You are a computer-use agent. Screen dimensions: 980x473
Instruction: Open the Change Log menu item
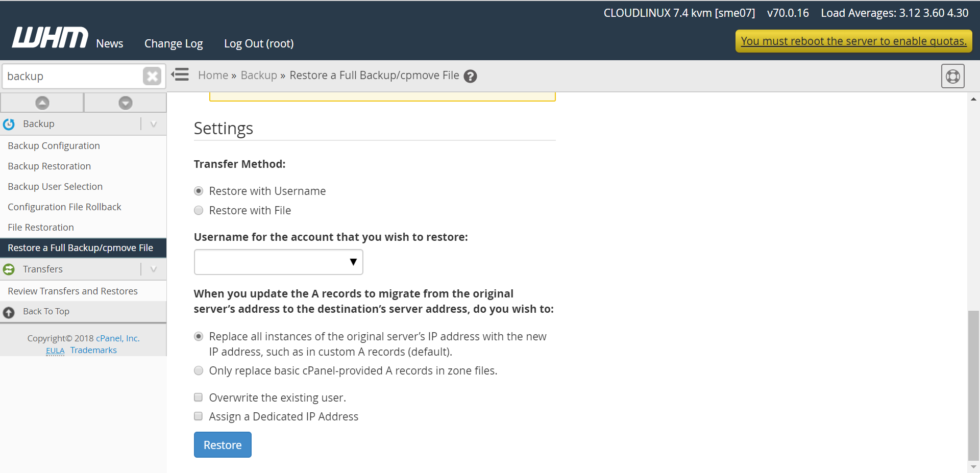(x=174, y=44)
